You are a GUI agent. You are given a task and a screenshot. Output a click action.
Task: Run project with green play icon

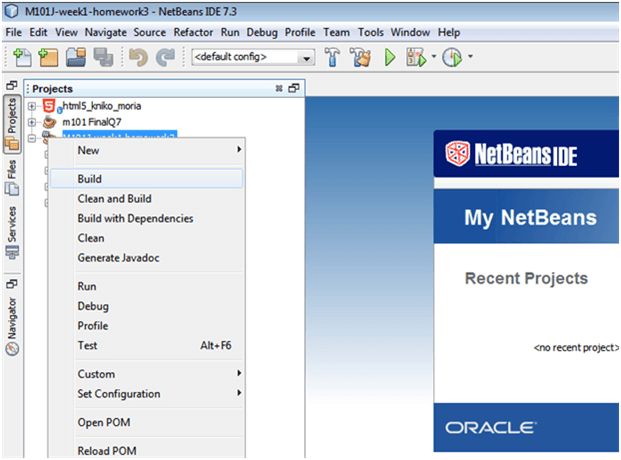pos(390,57)
